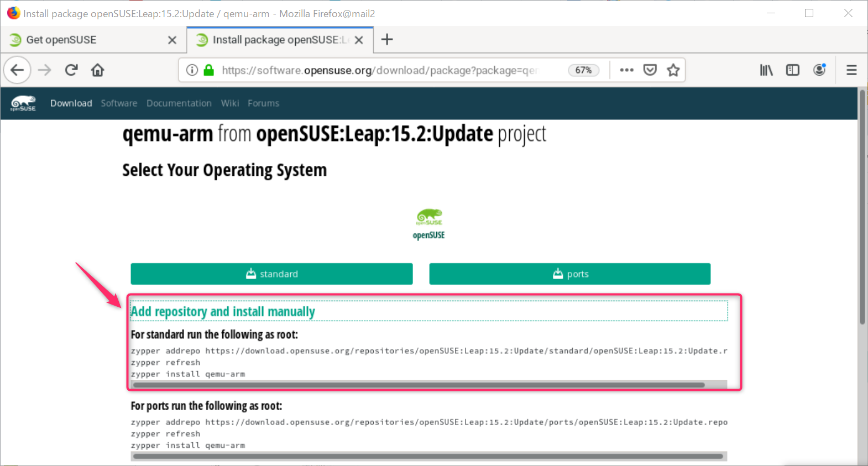Click the ports repo commands horizontal scrollbar

pos(428,456)
